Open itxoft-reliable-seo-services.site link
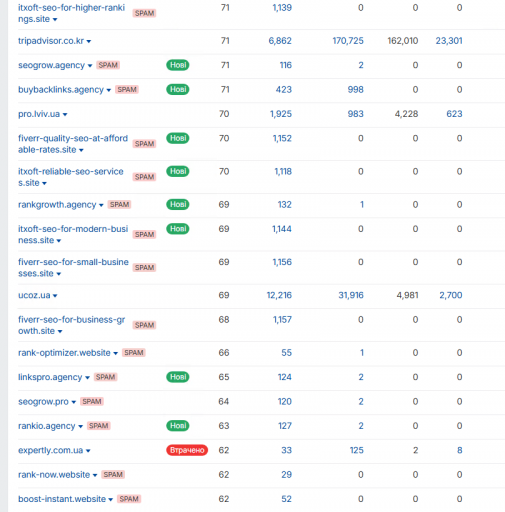Screen dimensions: 505x512 pyautogui.click(x=71, y=177)
